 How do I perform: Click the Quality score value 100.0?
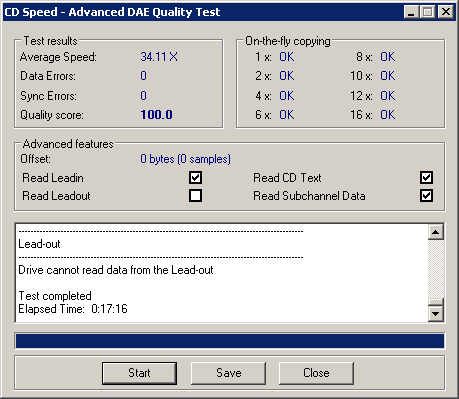click(156, 115)
